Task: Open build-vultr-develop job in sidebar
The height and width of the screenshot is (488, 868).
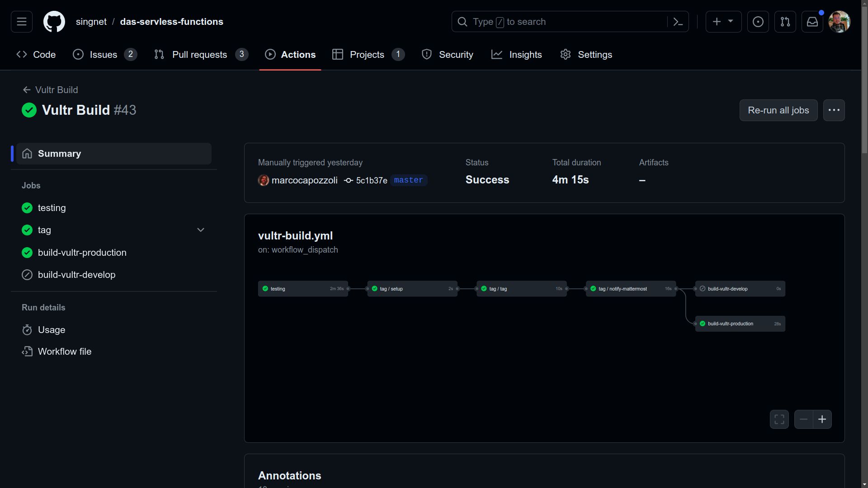Action: tap(114, 275)
